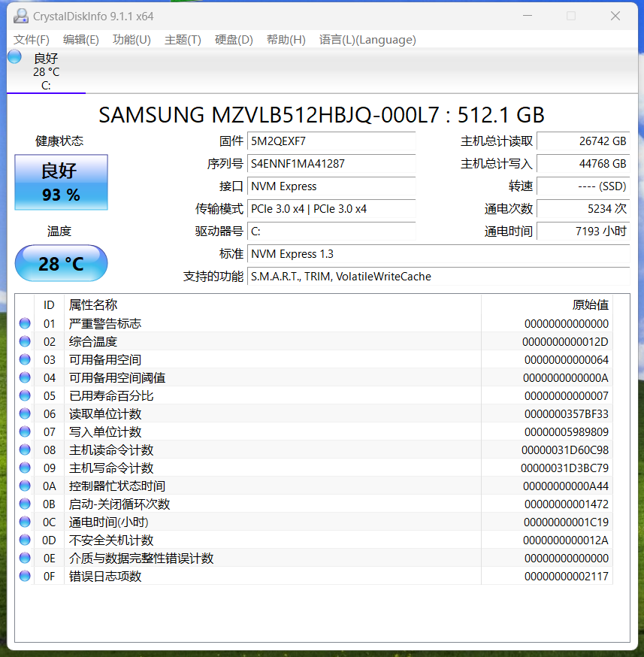Click the 序列号 serial number field

(331, 164)
